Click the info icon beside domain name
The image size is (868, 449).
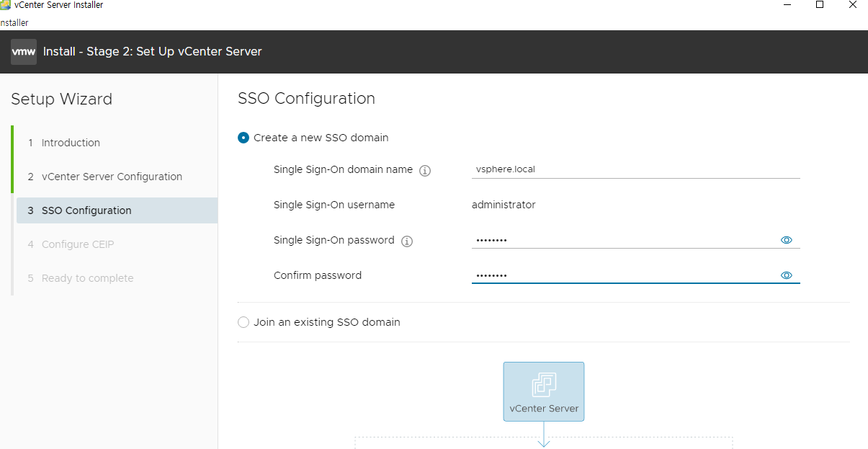[425, 171]
